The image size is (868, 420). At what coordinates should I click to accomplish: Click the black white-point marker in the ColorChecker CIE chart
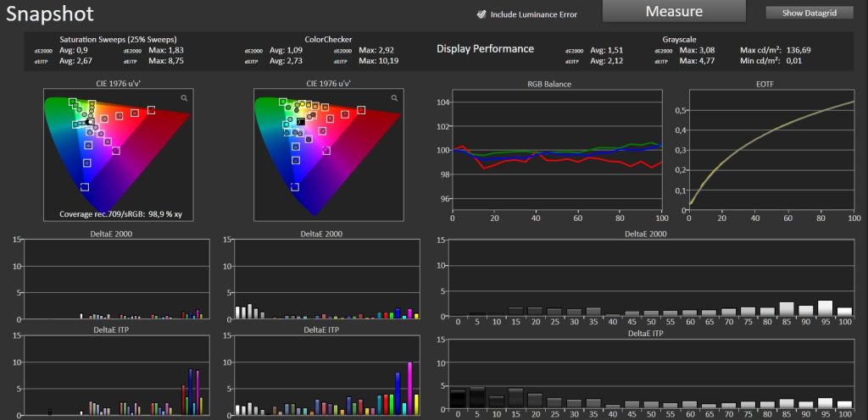[301, 122]
